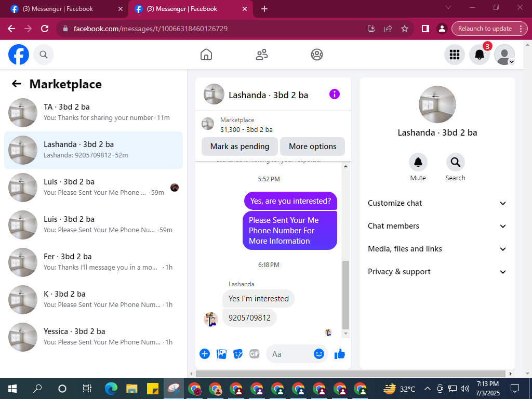
Task: Select the Lashanda · 3bd 2 ba conversation
Action: coord(94,150)
